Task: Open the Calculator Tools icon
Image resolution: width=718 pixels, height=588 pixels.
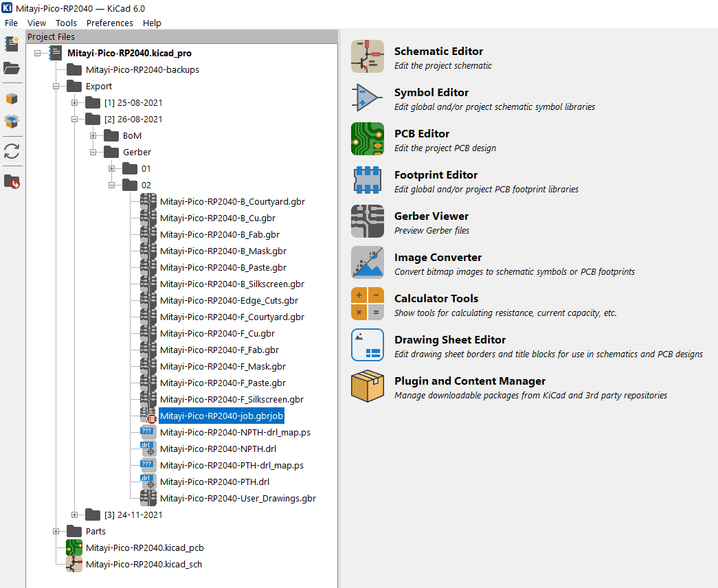Action: (367, 304)
